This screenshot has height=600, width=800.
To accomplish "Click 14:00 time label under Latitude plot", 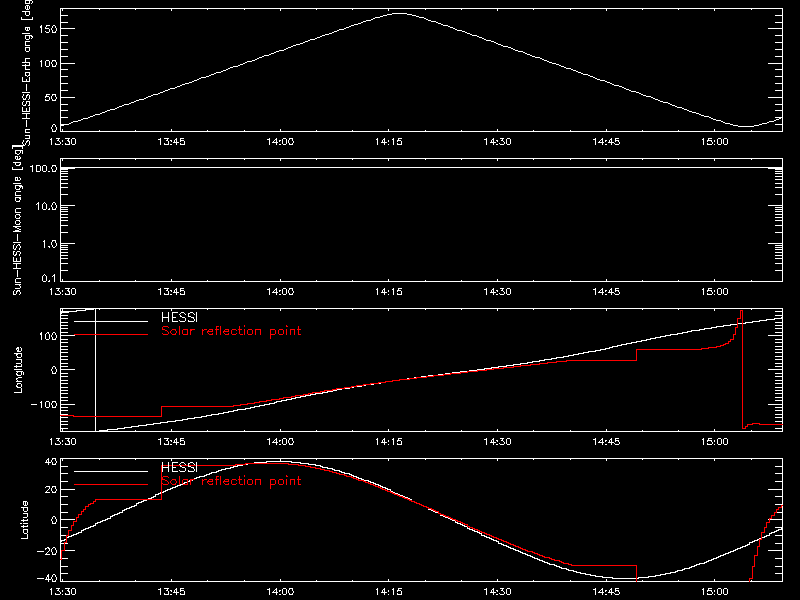I will 280,592.
